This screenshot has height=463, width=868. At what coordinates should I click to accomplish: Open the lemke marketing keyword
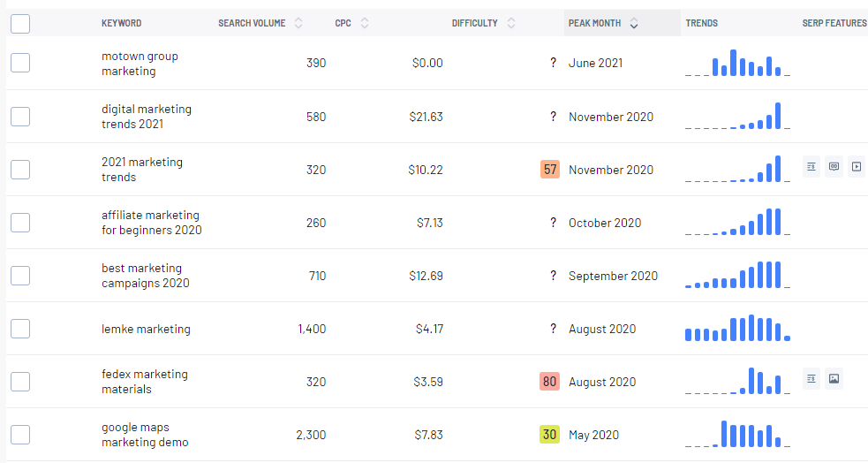(146, 329)
